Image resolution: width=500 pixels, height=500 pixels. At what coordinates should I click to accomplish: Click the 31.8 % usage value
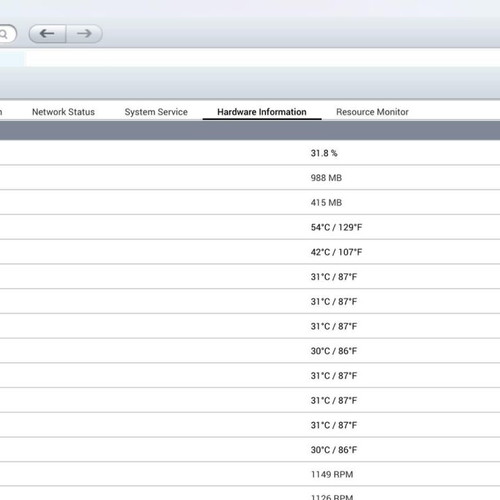(x=324, y=153)
